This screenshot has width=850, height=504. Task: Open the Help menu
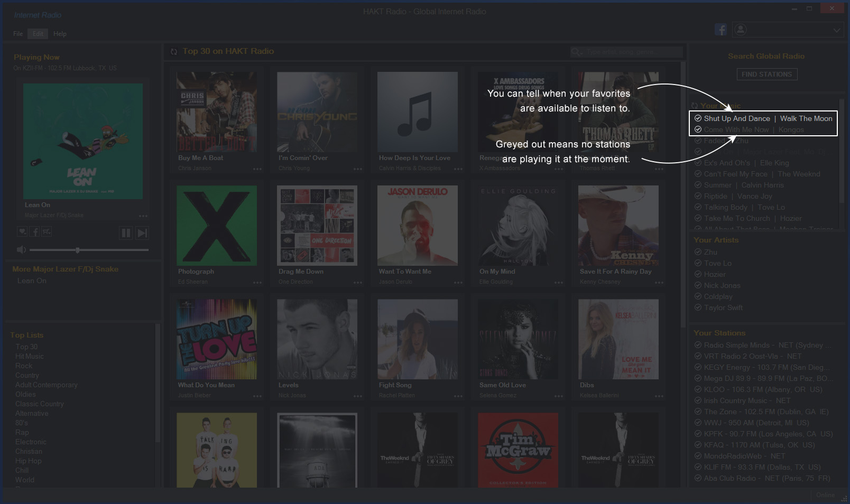60,34
